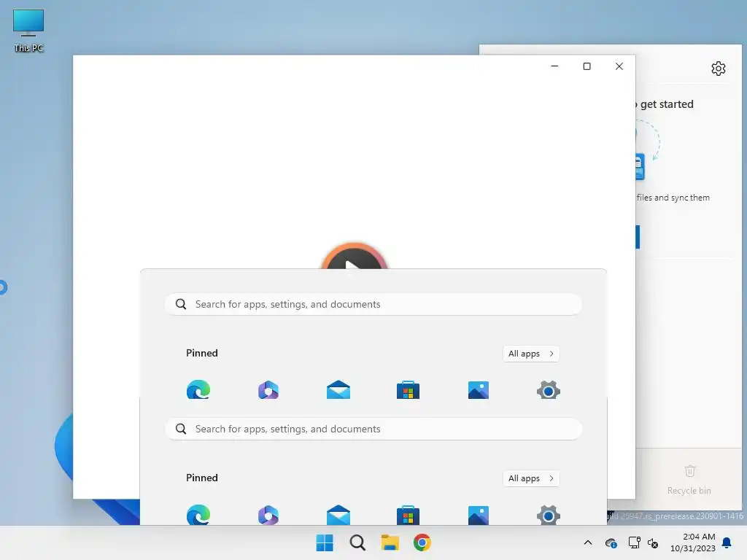The width and height of the screenshot is (747, 560).
Task: Open Photos from the upper Pinned row
Action: click(479, 390)
